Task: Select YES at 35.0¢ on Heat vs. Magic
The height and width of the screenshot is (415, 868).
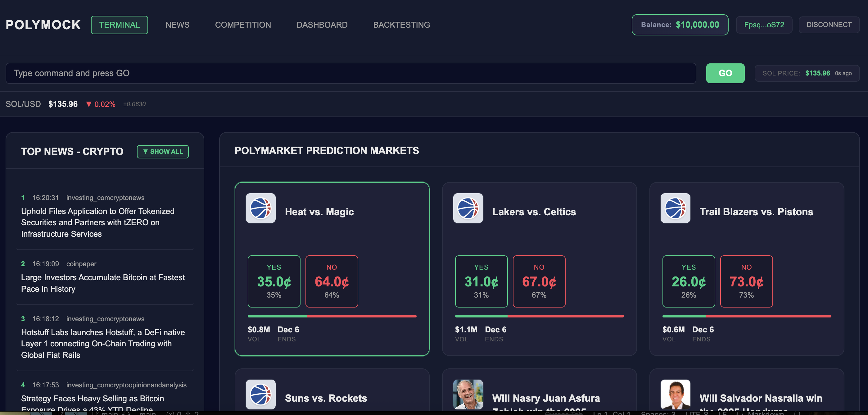Action: [x=274, y=281]
